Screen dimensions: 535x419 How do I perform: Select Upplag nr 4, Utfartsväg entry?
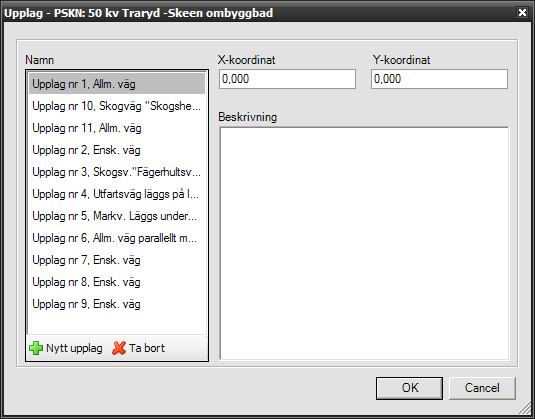117,194
